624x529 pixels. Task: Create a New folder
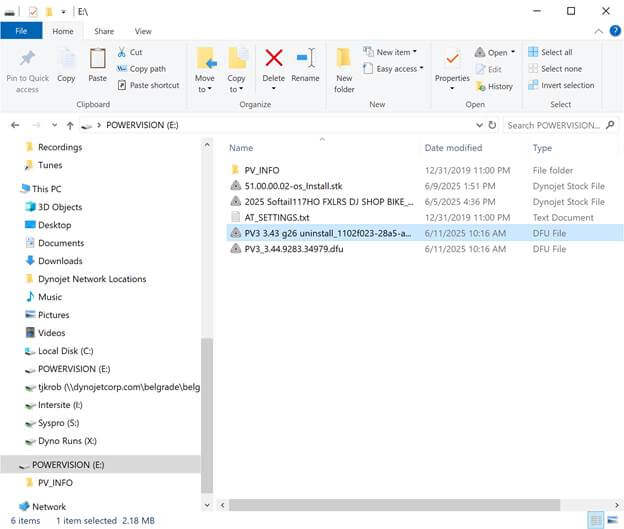(344, 71)
